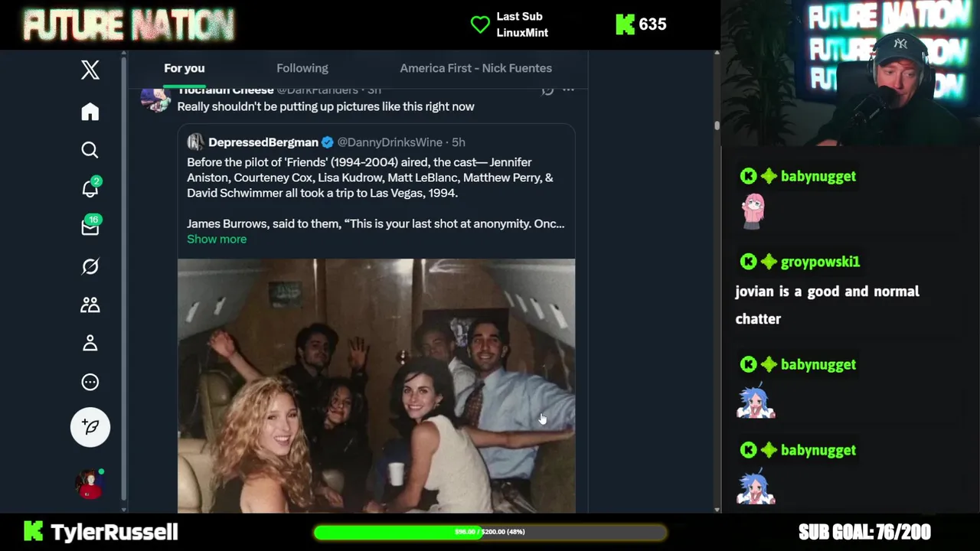This screenshot has height=551, width=980.
Task: Click the green Kick logo beside 635
Action: [625, 24]
